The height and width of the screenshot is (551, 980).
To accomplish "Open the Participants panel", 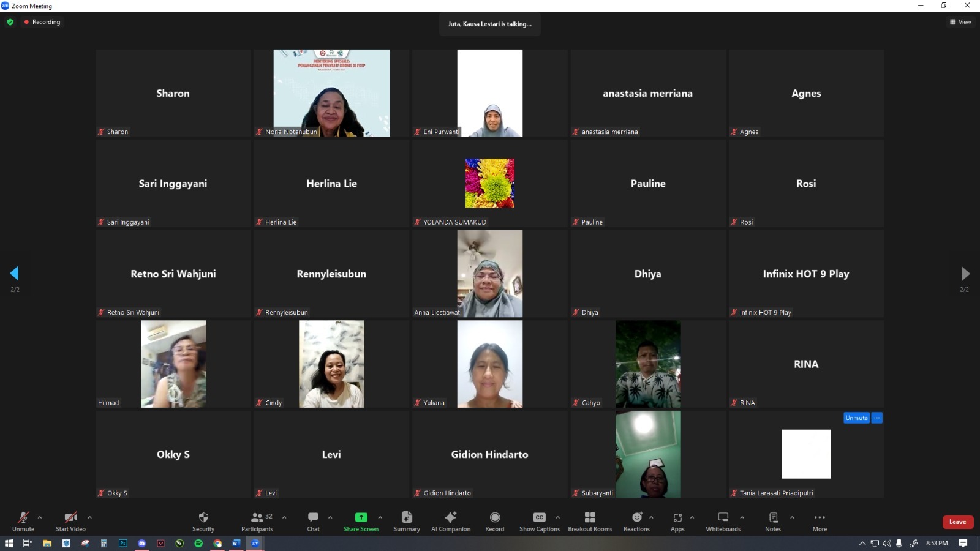I will [257, 518].
